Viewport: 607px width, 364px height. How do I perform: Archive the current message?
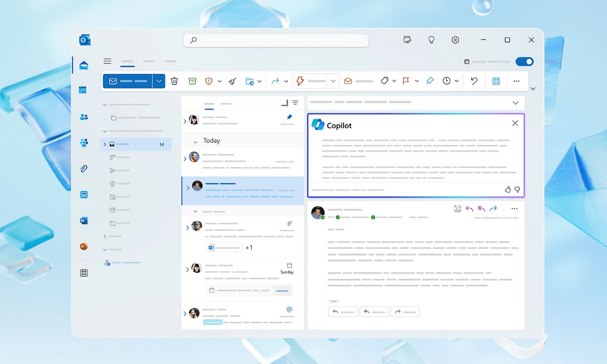click(192, 81)
